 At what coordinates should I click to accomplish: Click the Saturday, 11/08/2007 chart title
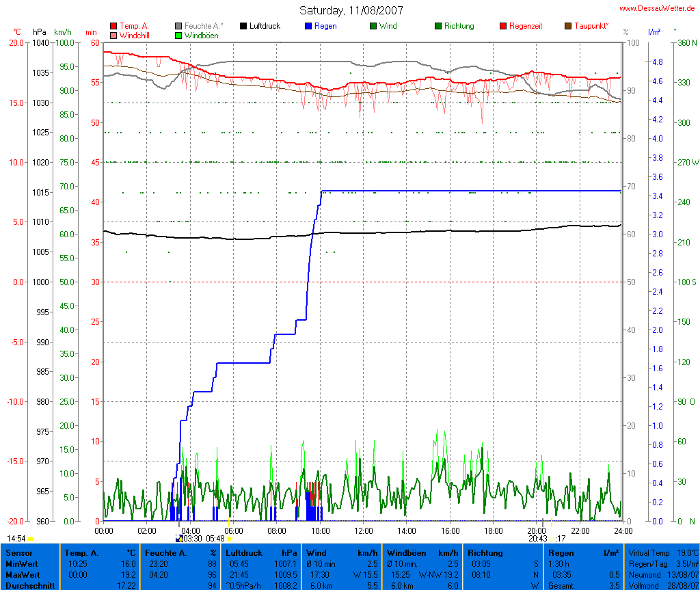point(351,10)
